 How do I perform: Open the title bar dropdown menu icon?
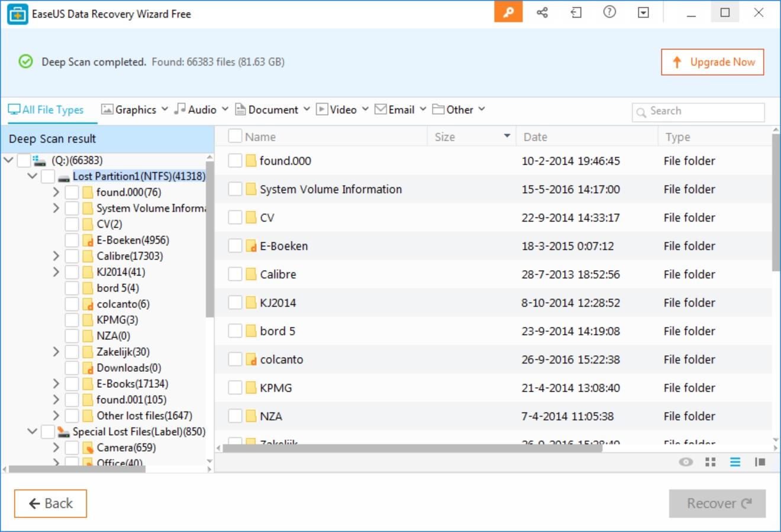pos(643,12)
